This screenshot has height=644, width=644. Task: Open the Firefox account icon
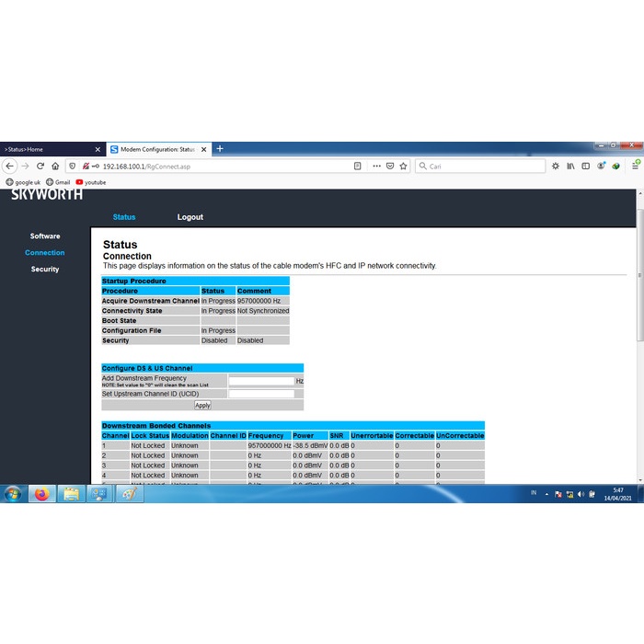601,166
